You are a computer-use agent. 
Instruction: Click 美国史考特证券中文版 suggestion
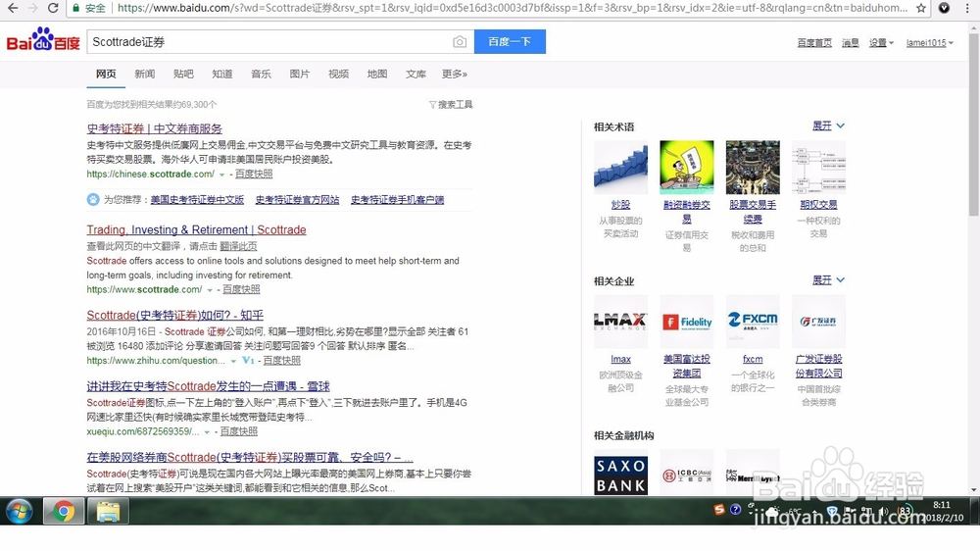tap(197, 200)
